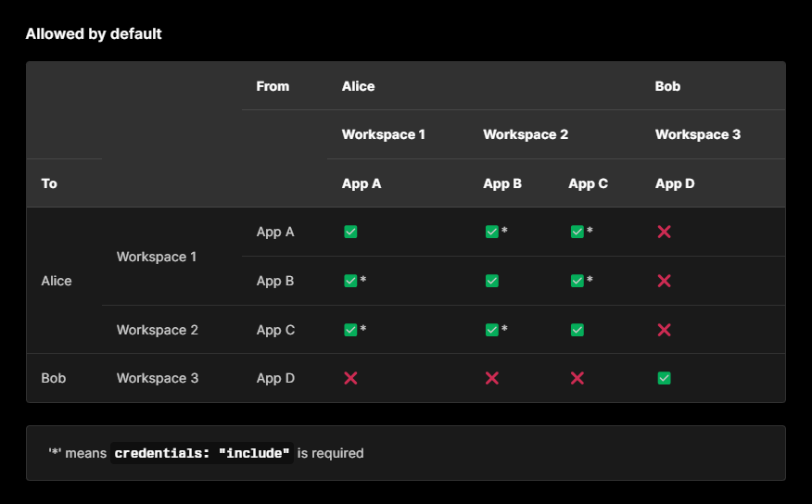Click the credentials: "include" code snippet
The image size is (812, 504).
pos(203,454)
